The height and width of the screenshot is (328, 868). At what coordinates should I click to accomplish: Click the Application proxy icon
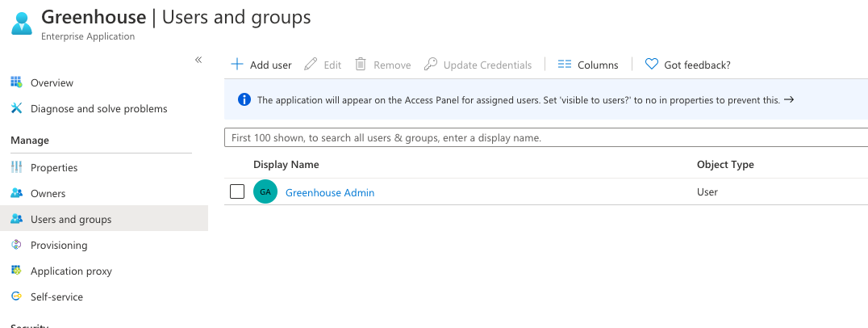(x=17, y=271)
